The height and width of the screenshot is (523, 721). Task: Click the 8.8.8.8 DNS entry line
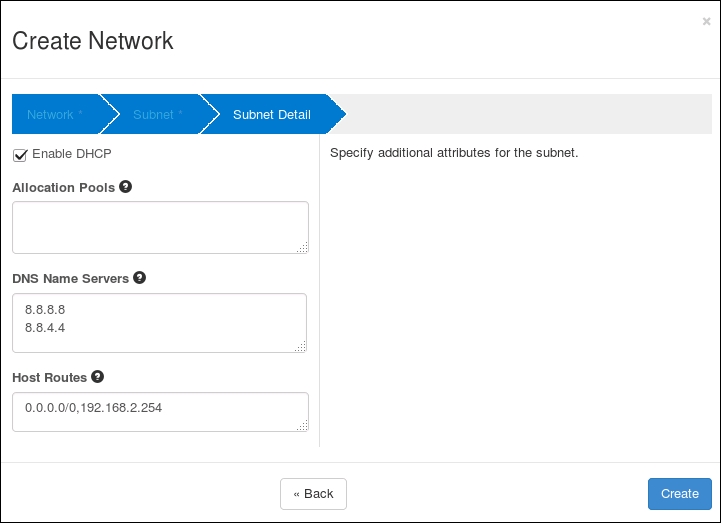45,310
